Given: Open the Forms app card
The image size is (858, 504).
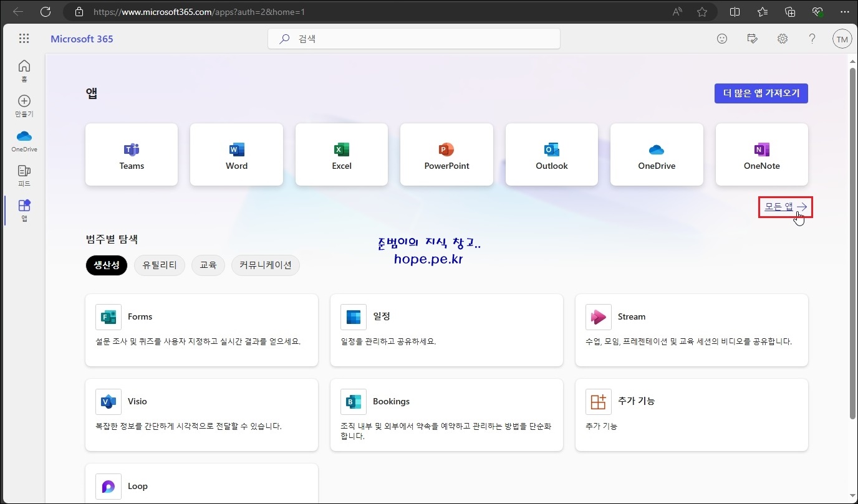Looking at the screenshot, I should coord(201,330).
